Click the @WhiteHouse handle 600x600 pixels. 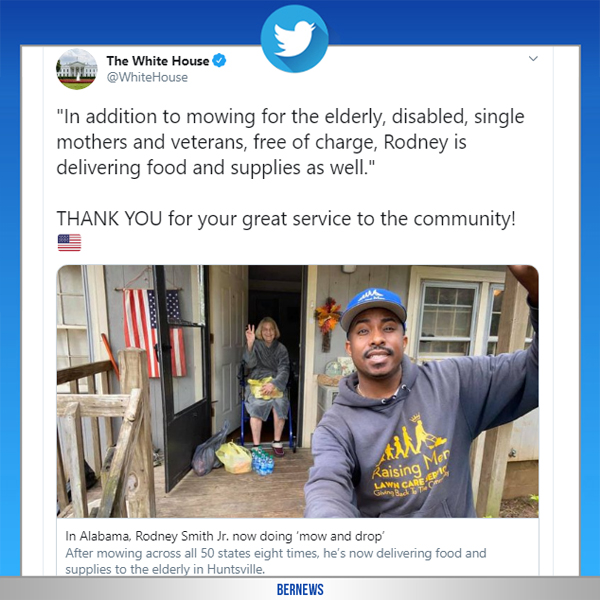147,77
